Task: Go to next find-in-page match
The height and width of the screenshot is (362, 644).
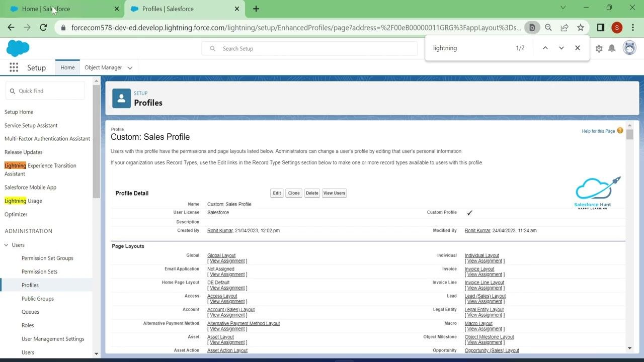Action: click(x=561, y=48)
